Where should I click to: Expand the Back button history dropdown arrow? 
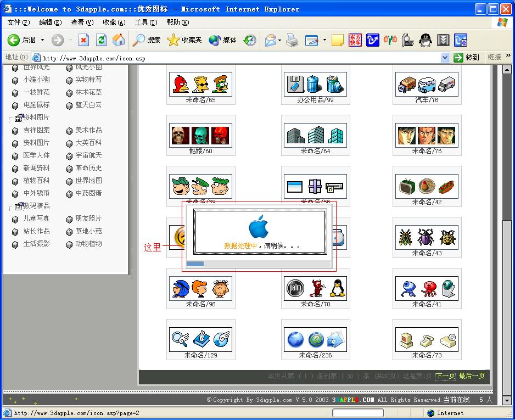click(42, 40)
